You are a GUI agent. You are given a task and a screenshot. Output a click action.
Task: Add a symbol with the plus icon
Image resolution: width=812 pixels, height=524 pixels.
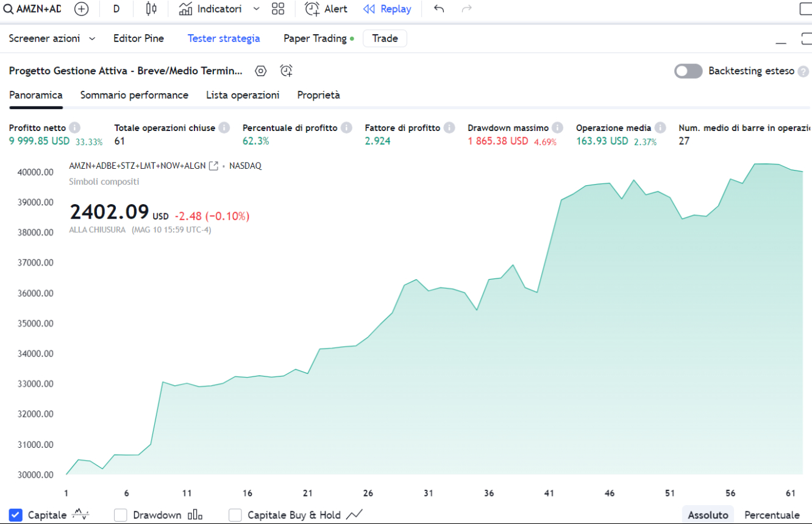coord(81,9)
